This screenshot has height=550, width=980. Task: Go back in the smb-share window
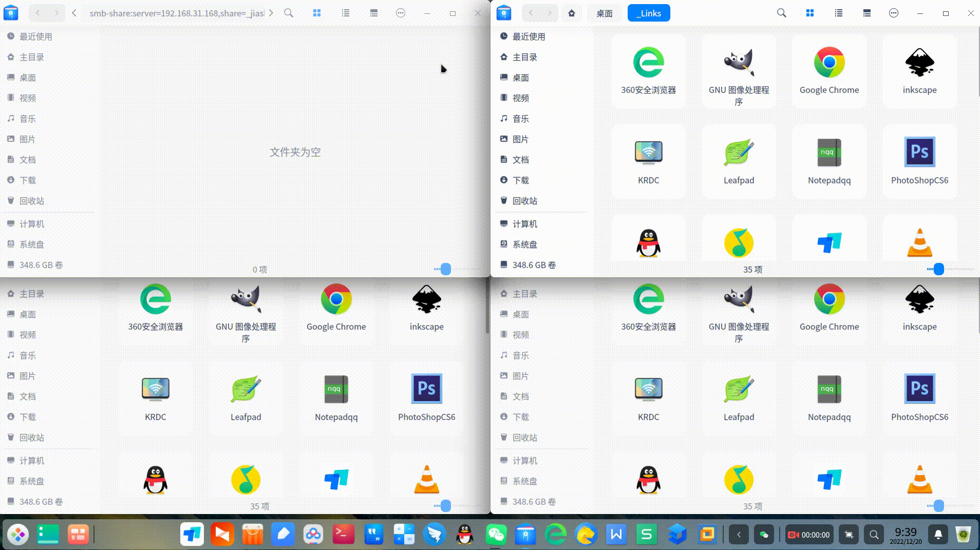(x=38, y=13)
